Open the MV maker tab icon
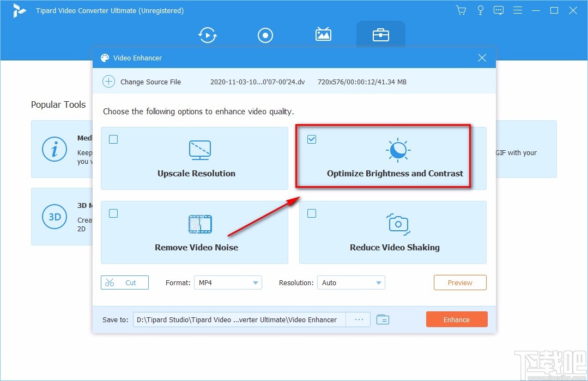Viewport: 588px width, 381px height. coord(323,34)
